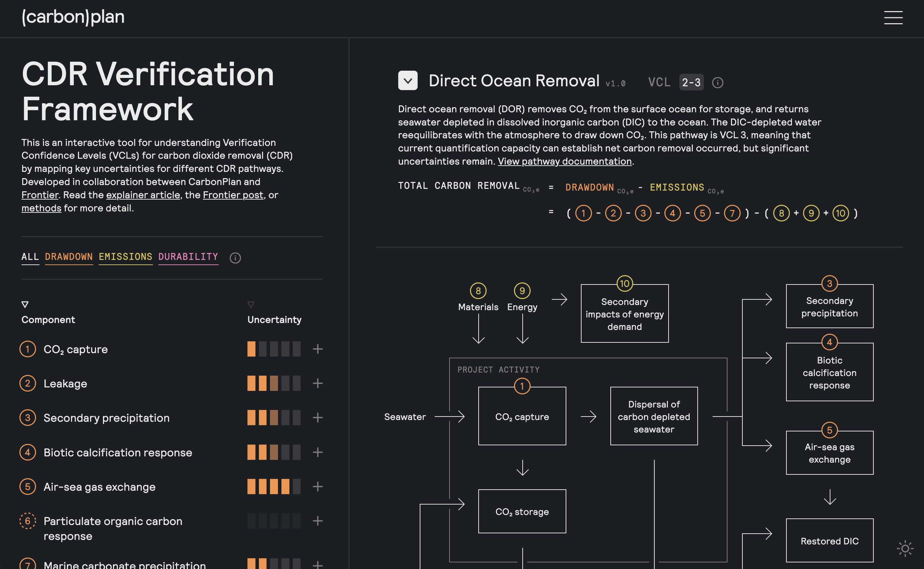The width and height of the screenshot is (924, 569).
Task: Click circled 3 on the Secondary precipitation box
Action: (829, 283)
